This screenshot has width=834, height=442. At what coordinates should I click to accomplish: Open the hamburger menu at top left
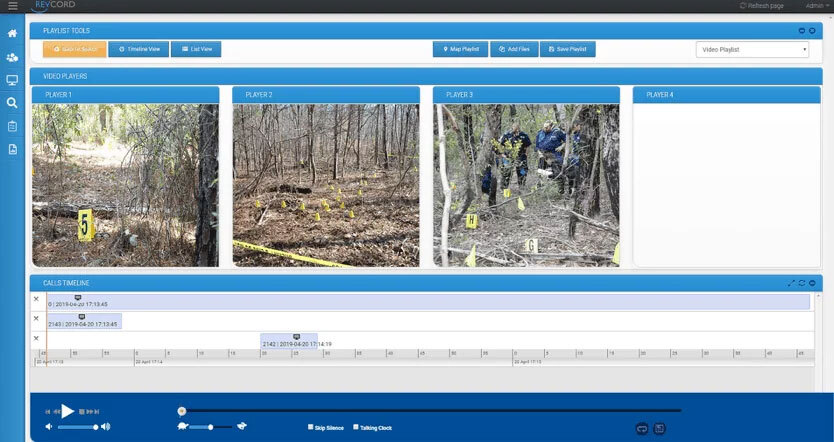[x=12, y=6]
